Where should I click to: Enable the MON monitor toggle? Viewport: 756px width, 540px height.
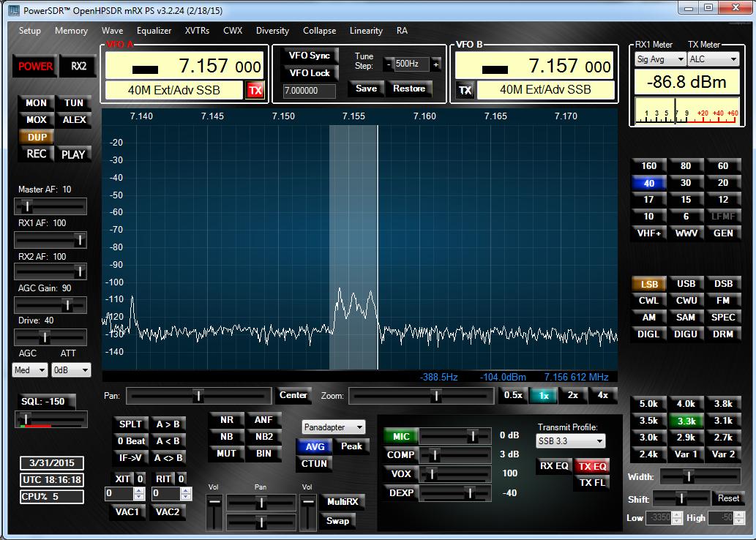point(36,103)
